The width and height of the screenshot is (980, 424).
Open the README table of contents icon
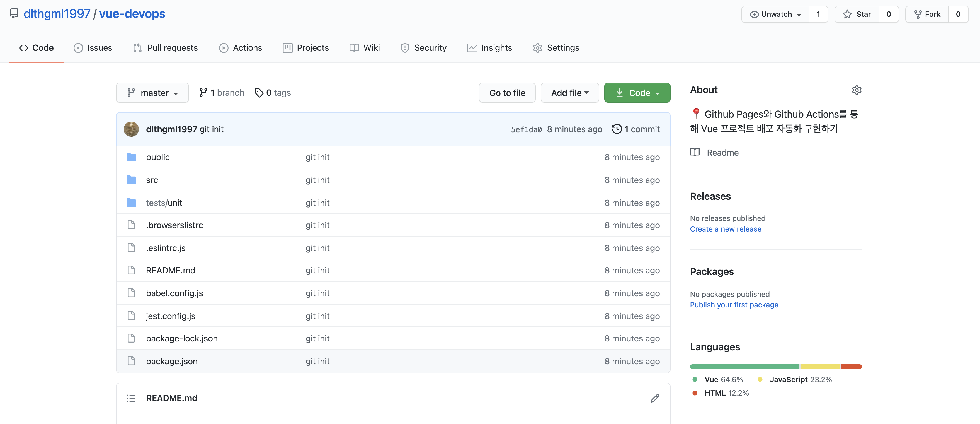click(x=131, y=398)
